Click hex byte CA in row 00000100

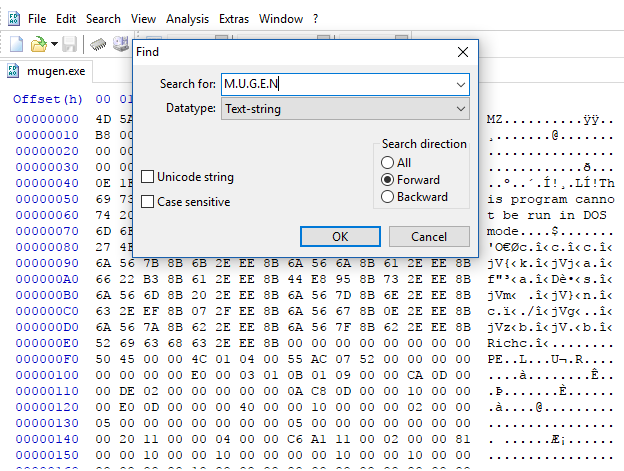tap(415, 375)
